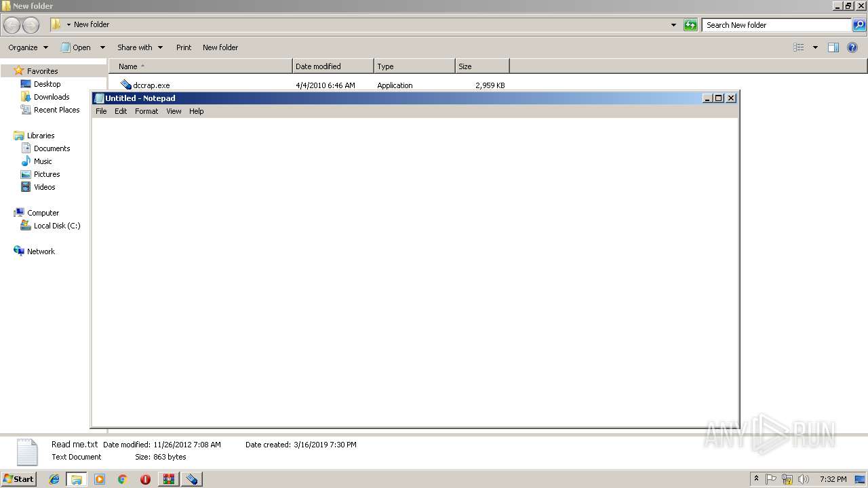Open the Pictures library
Viewport: 868px width, 488px height.
[47, 174]
